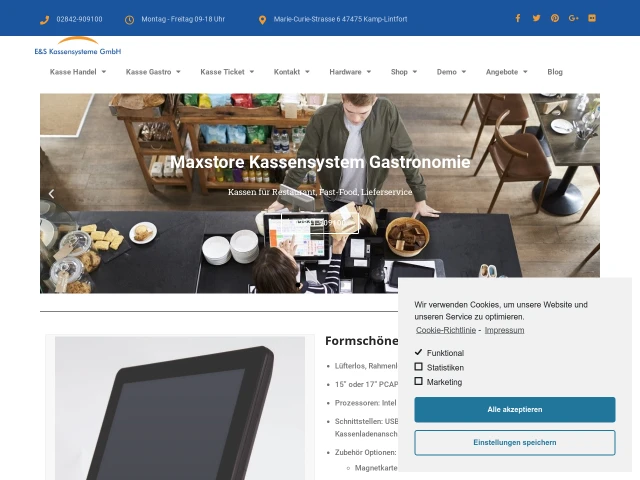Click the Maxstore Kassensystem Gastronomie headline

pos(320,162)
